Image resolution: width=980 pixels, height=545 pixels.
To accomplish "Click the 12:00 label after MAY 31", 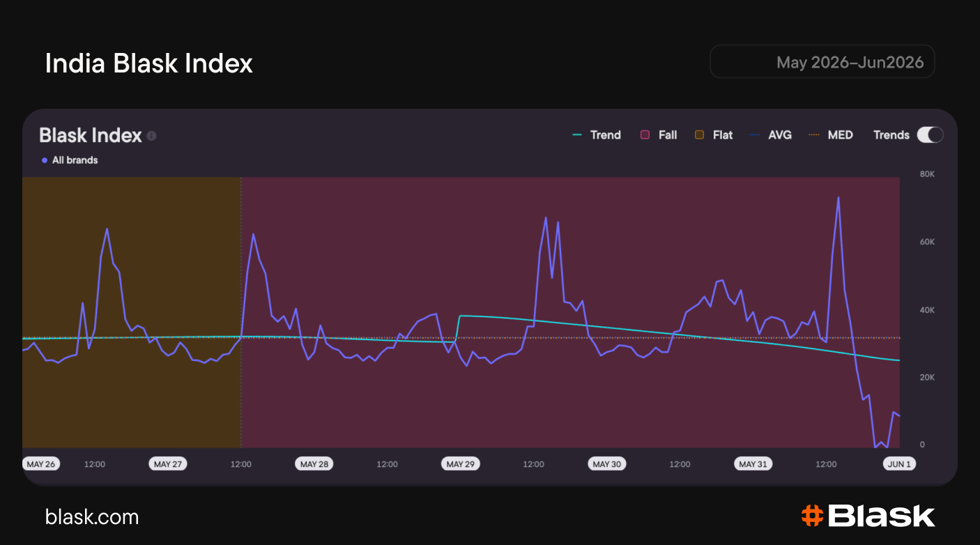I will (827, 464).
